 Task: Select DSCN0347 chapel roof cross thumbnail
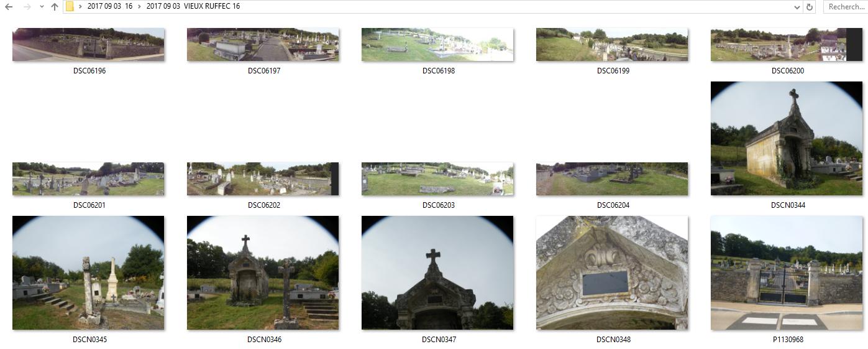coord(437,272)
